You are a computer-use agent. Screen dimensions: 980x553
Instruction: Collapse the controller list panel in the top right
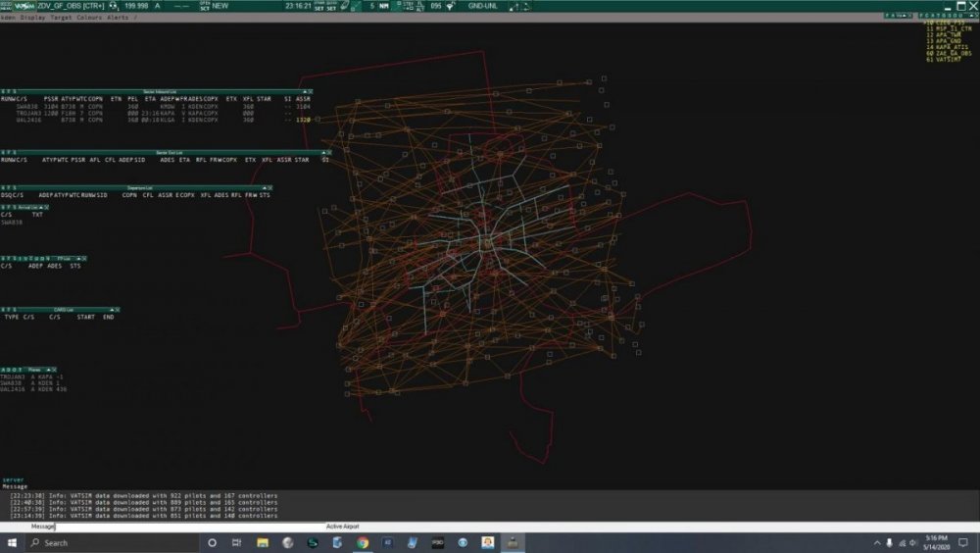tap(970, 16)
